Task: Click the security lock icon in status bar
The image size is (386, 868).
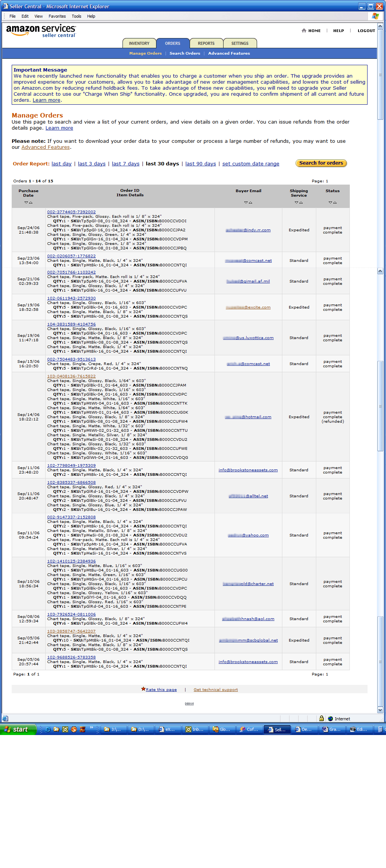Action: click(x=322, y=718)
